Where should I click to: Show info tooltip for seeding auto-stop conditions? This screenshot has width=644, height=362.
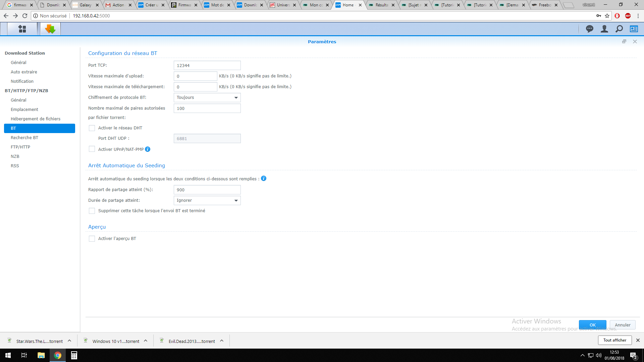(264, 178)
